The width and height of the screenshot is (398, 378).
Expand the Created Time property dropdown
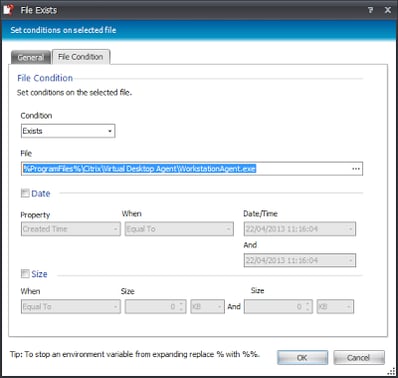(71, 229)
